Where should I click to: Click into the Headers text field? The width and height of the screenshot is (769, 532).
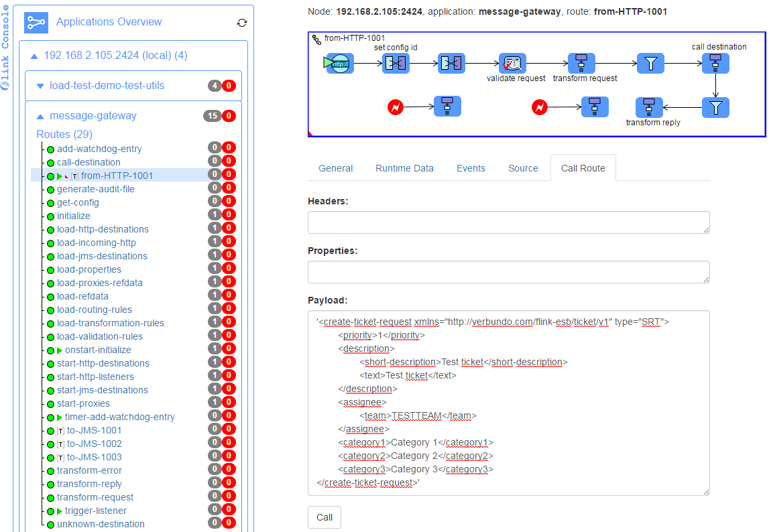point(508,222)
